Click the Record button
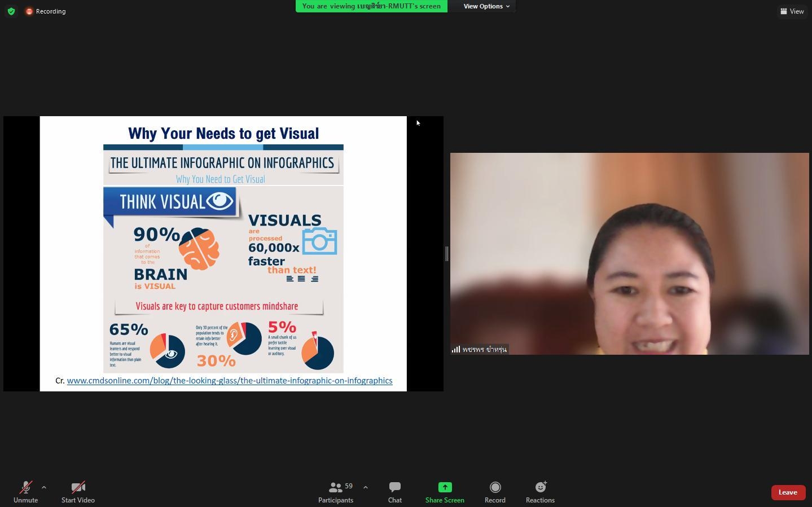The width and height of the screenshot is (812, 507). point(495,492)
